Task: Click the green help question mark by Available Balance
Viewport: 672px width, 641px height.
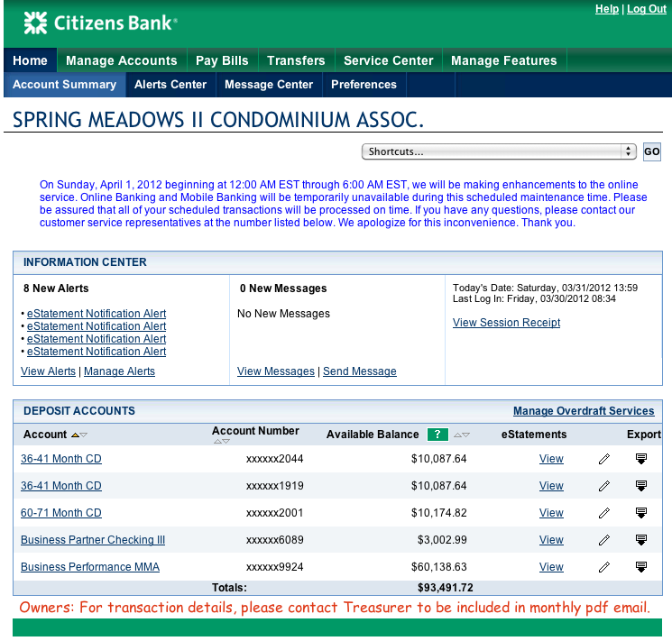Action: [437, 435]
